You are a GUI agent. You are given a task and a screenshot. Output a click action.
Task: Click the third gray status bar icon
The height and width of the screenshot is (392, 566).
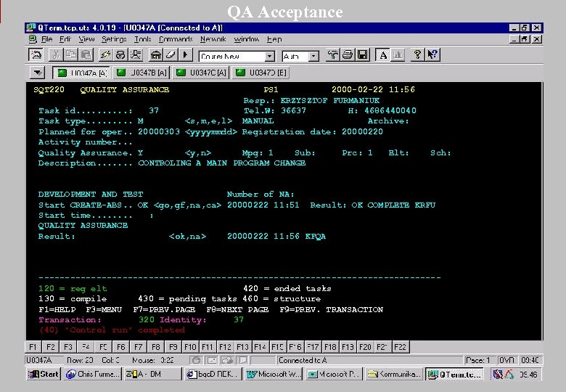227,360
